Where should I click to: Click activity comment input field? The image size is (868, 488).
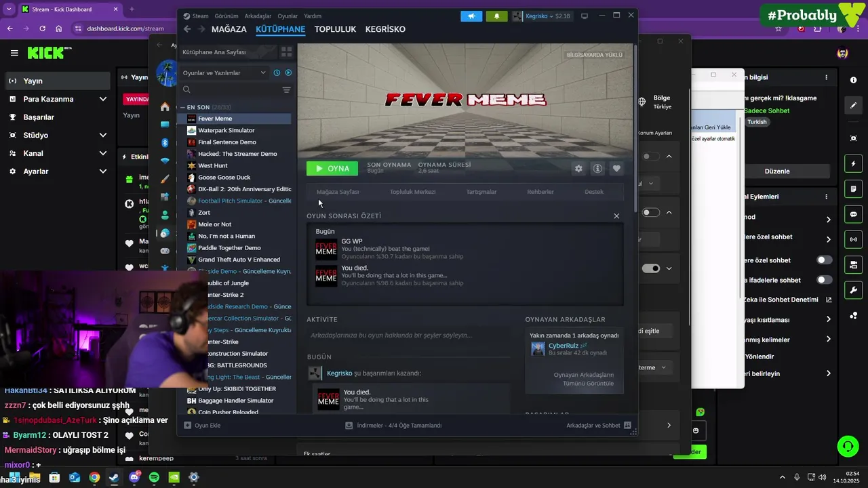point(409,335)
